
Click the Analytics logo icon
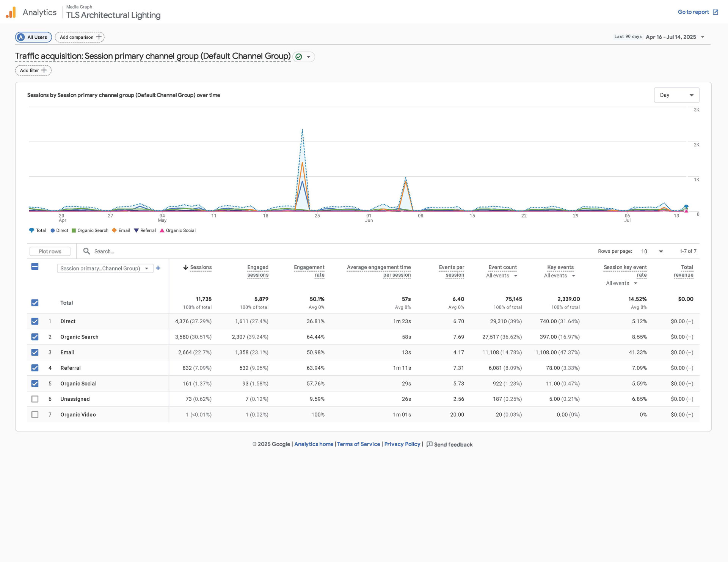click(x=11, y=13)
